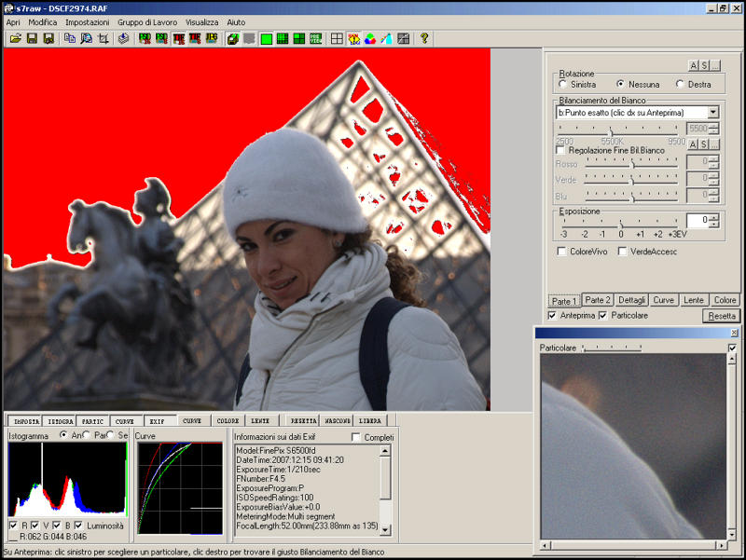Click the copy pages toolbar icon

[70, 38]
